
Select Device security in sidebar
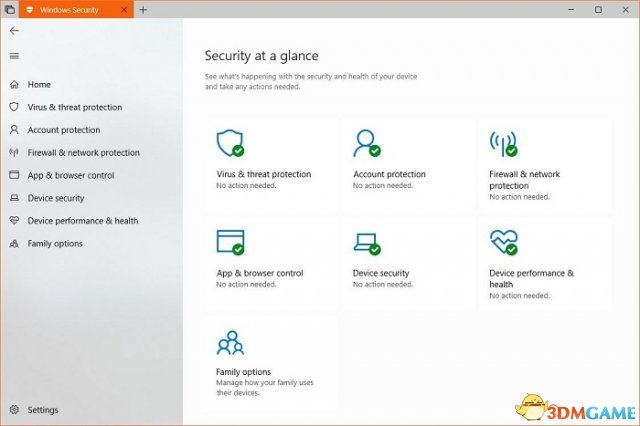coord(56,198)
